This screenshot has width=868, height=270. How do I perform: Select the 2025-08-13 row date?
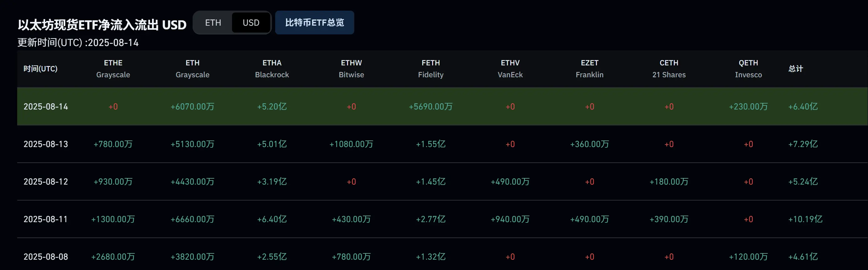pyautogui.click(x=46, y=144)
